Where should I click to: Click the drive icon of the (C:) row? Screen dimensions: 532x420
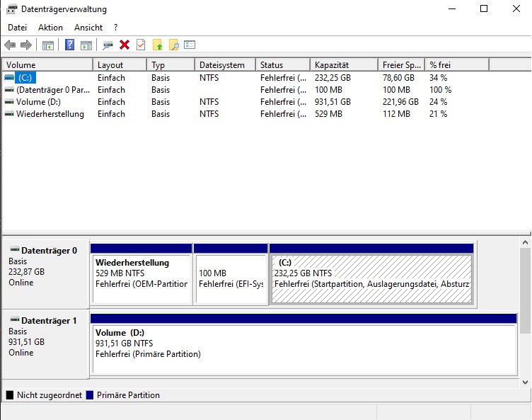(x=9, y=78)
